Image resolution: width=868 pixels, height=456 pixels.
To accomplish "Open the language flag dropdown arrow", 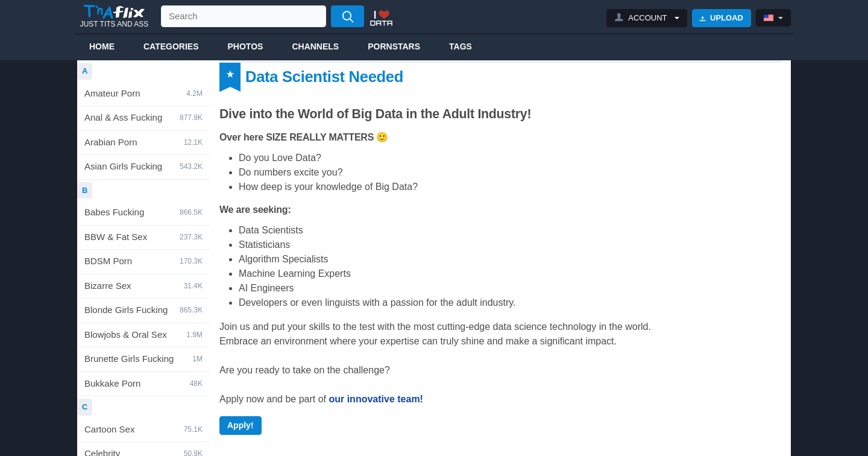I will [781, 18].
